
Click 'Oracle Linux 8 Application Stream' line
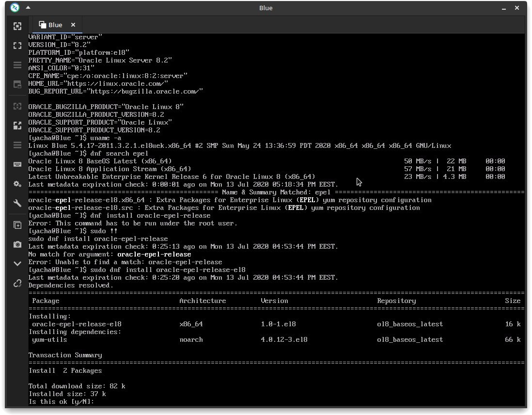click(x=110, y=169)
